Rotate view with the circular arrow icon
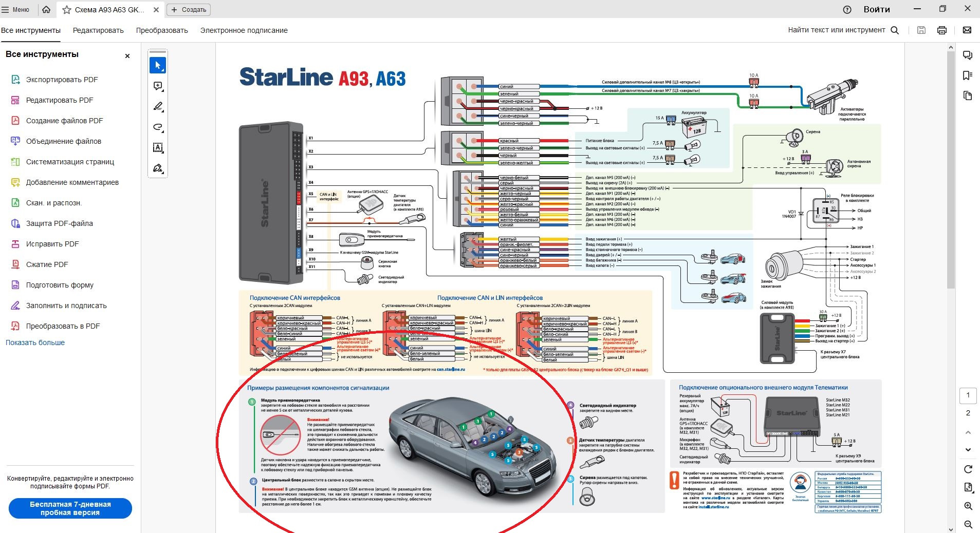Image resolution: width=980 pixels, height=533 pixels. [968, 469]
